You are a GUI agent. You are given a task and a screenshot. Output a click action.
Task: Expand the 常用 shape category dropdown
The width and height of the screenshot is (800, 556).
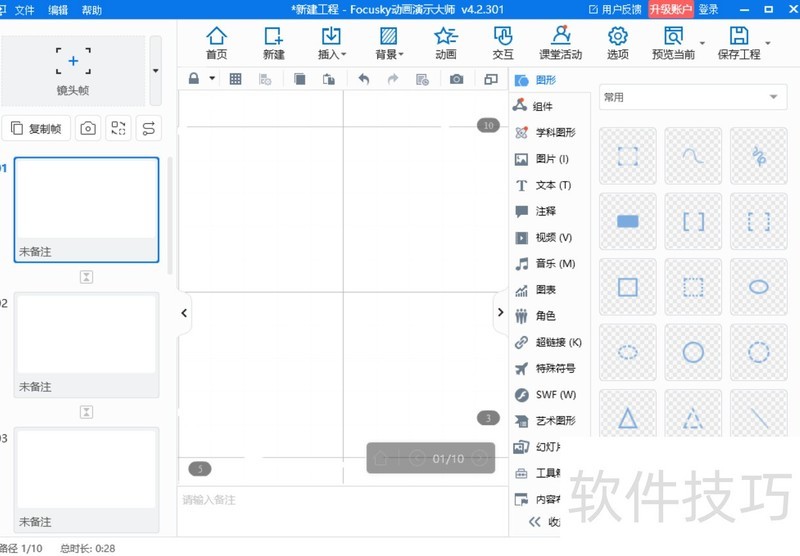pos(691,97)
